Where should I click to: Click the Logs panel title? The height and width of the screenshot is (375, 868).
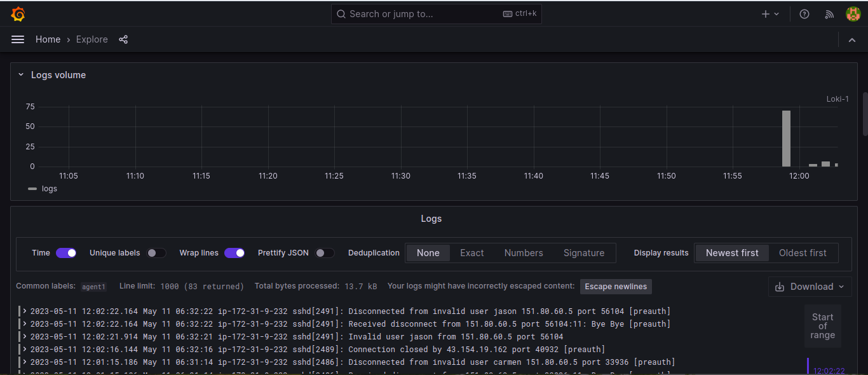[x=431, y=219]
